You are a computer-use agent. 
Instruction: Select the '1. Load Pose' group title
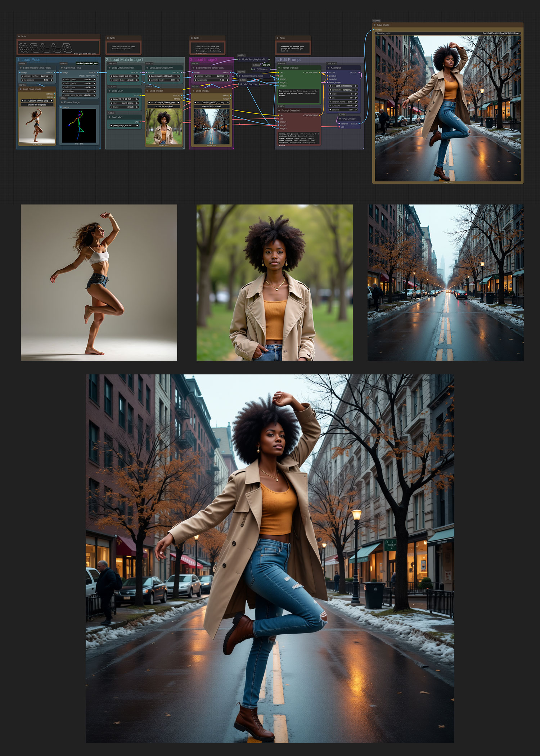point(31,60)
